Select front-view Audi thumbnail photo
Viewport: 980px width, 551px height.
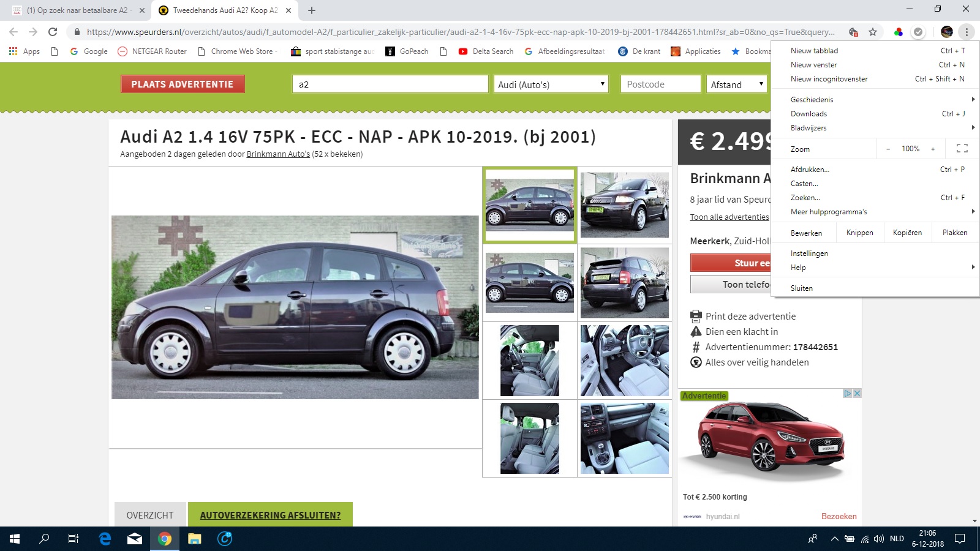(x=624, y=205)
